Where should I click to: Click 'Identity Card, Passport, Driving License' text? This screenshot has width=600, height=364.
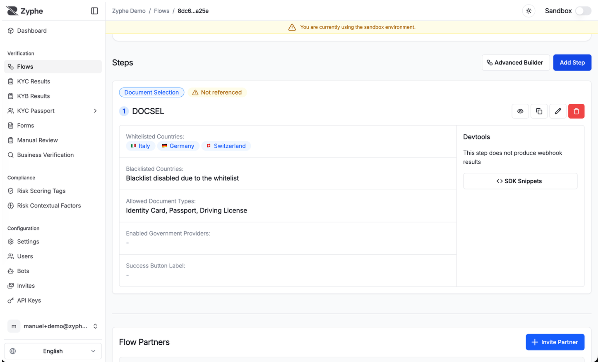[x=186, y=210]
